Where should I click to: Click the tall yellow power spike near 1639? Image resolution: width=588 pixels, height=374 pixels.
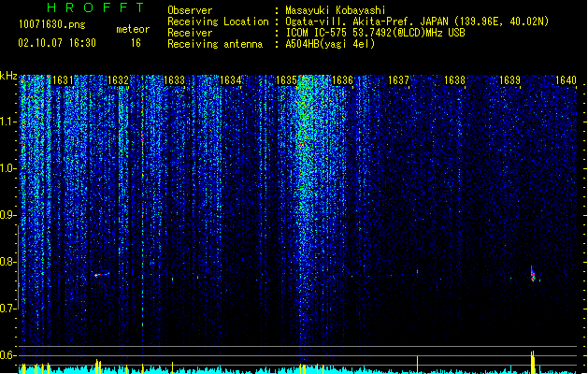coord(533,362)
